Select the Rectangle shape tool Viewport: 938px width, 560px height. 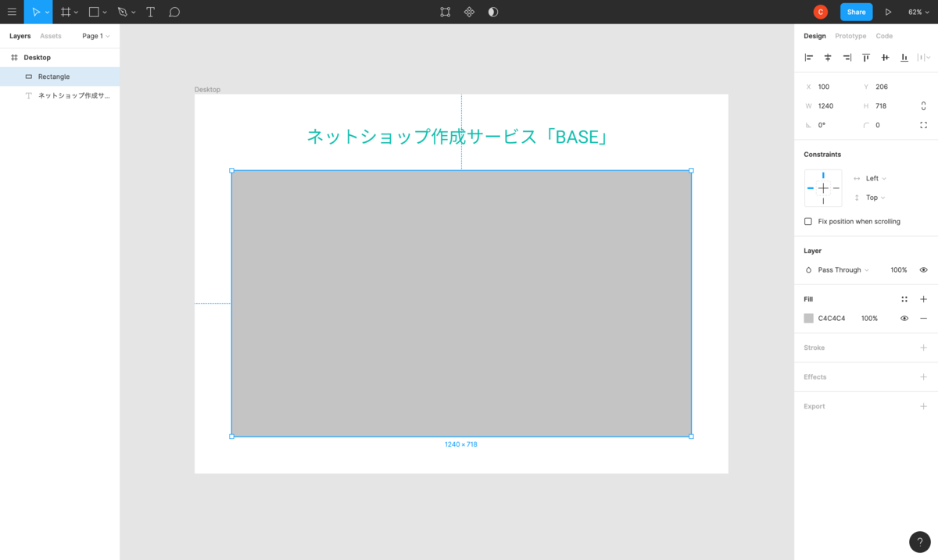click(94, 12)
